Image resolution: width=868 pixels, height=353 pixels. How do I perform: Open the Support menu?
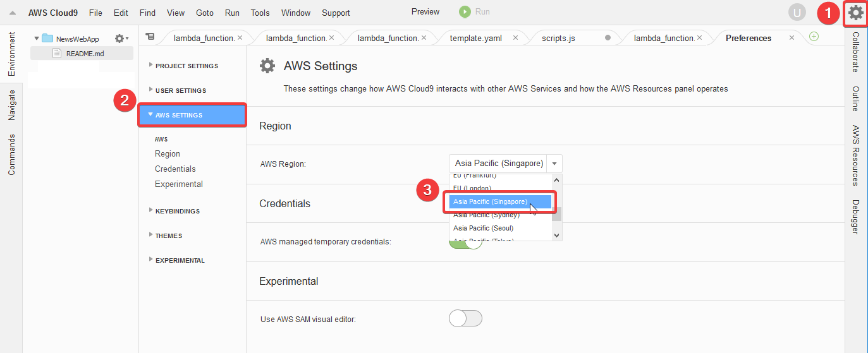coord(336,13)
